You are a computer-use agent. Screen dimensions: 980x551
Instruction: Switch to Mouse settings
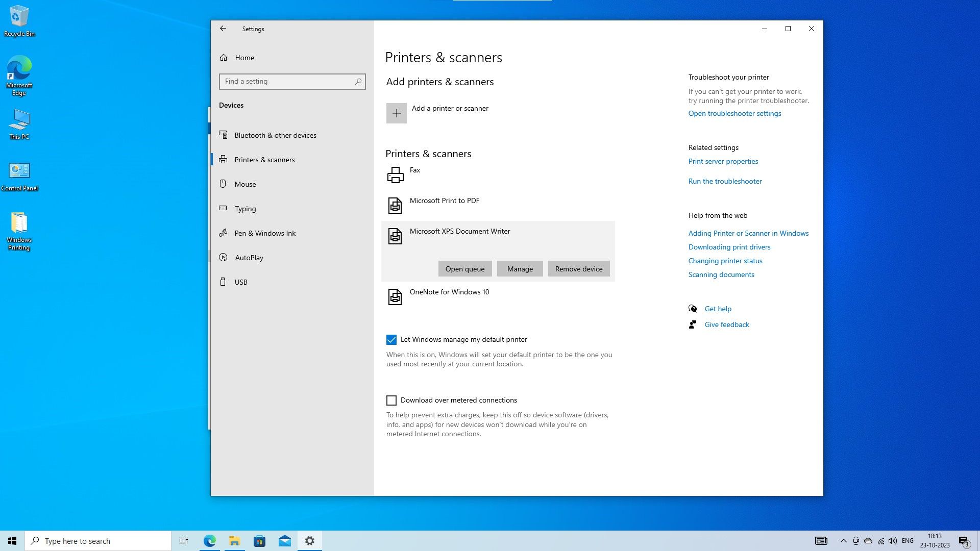[245, 184]
